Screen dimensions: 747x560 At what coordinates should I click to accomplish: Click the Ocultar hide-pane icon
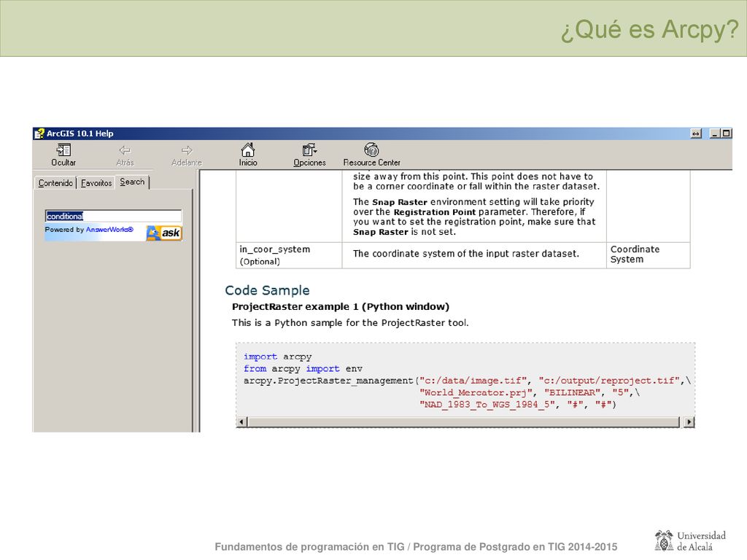coord(63,150)
